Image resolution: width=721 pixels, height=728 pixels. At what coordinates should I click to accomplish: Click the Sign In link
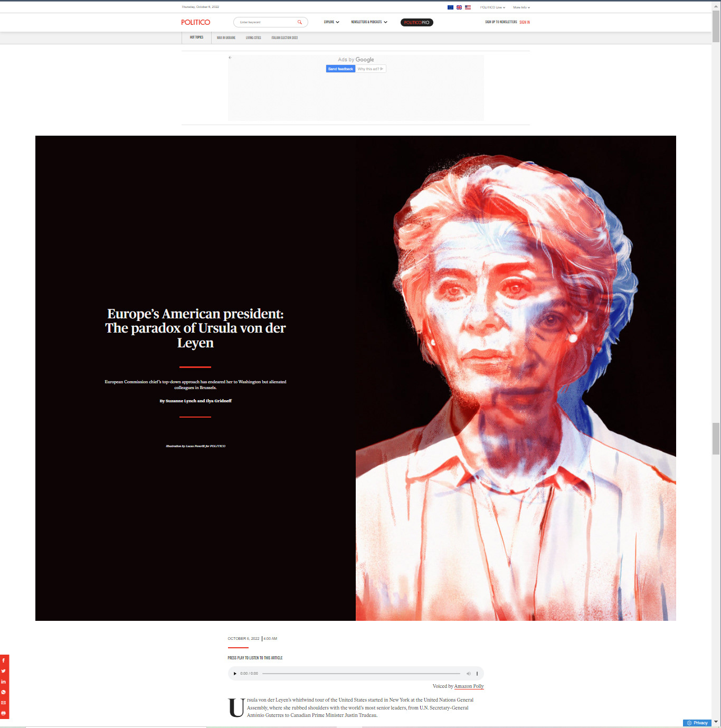click(x=525, y=22)
